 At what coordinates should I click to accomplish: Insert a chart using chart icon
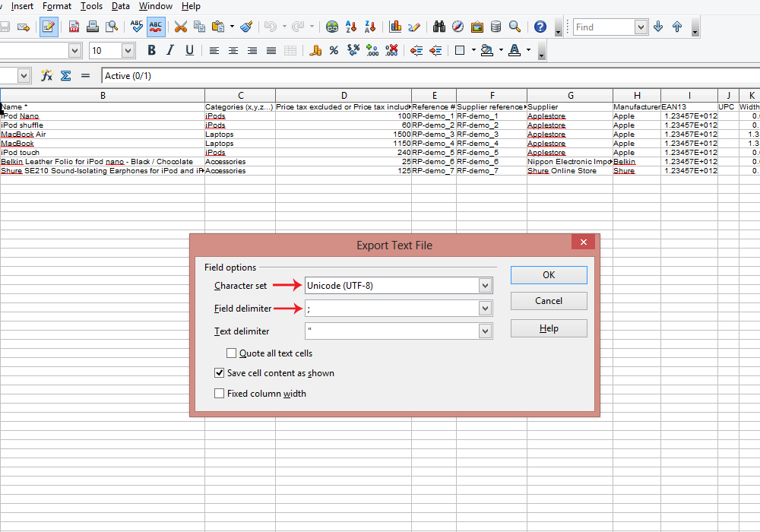[x=395, y=27]
